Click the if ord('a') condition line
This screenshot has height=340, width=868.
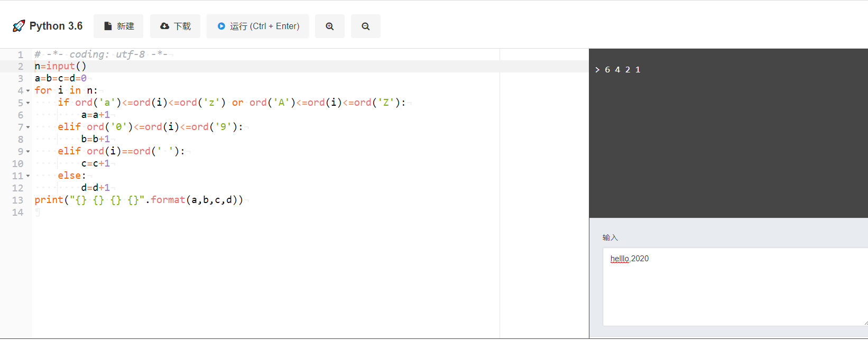pos(232,103)
